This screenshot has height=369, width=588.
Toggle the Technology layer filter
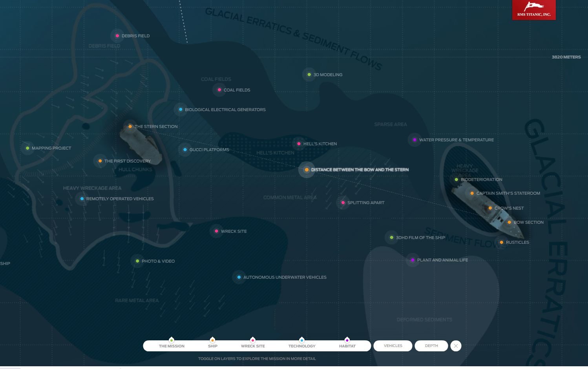[302, 344]
